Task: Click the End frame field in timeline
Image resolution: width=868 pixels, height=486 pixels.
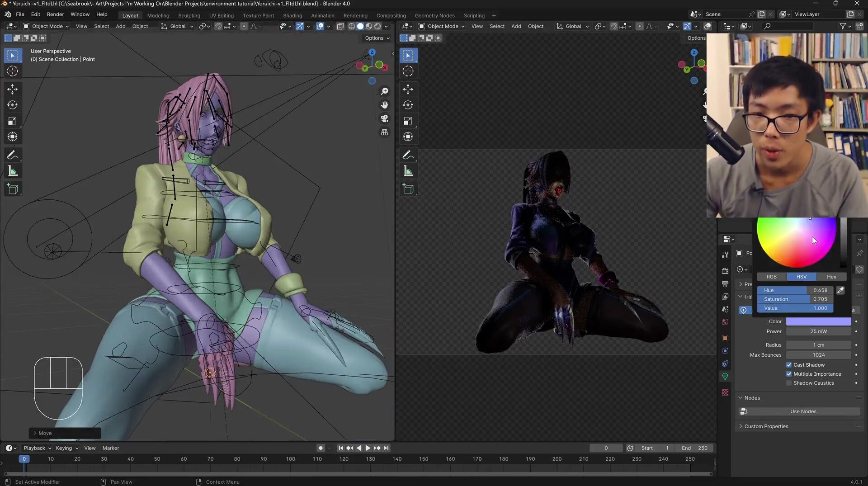Action: click(x=694, y=448)
